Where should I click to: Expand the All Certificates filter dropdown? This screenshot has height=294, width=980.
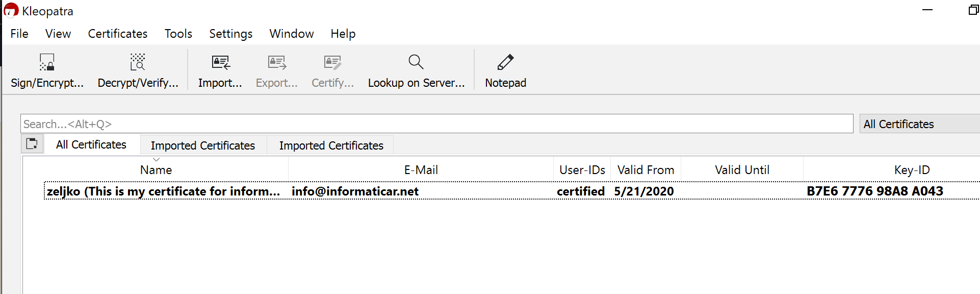click(919, 124)
